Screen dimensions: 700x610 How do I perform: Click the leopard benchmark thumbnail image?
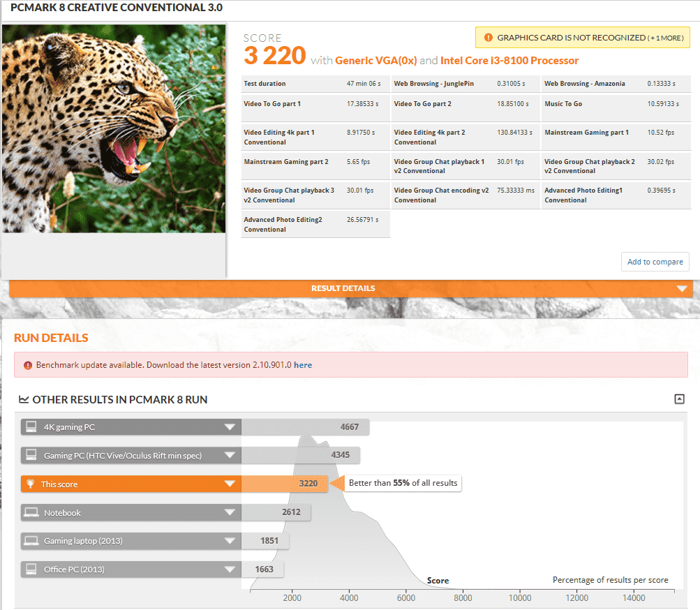[114, 129]
